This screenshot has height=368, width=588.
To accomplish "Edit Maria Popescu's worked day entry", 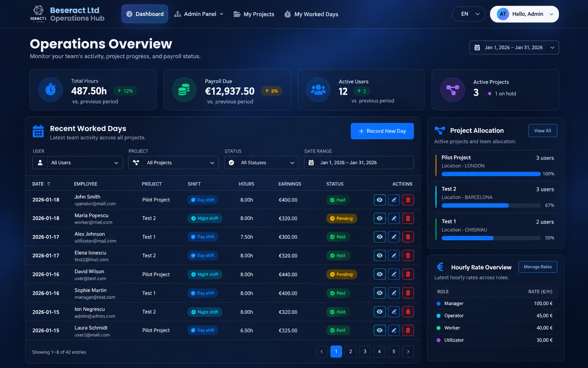I will pyautogui.click(x=394, y=218).
